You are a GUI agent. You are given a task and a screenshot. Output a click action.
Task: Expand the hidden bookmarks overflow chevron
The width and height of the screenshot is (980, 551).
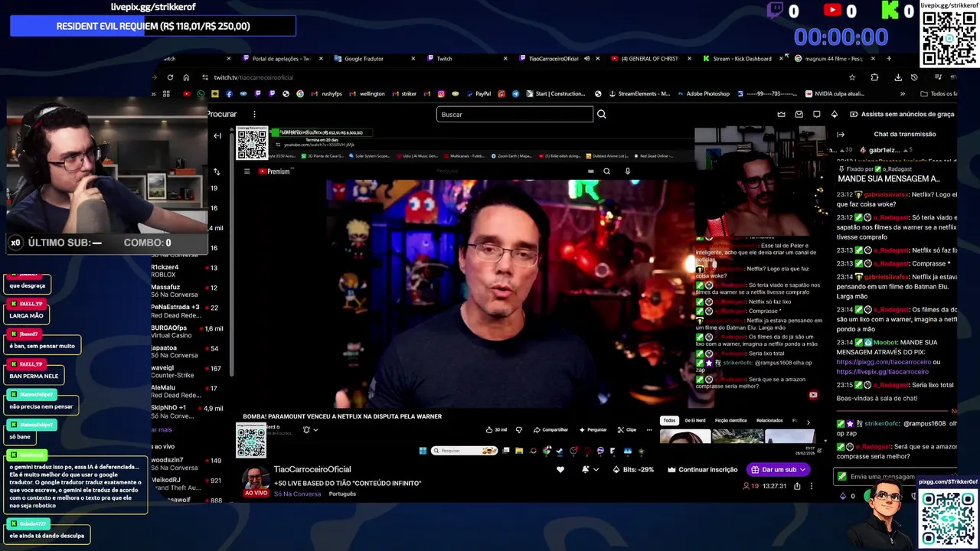click(902, 93)
